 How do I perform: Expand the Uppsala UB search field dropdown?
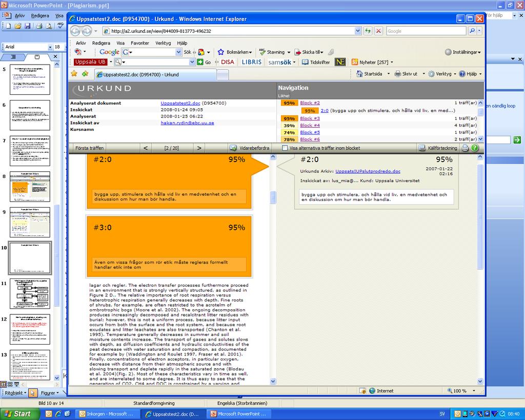(192, 62)
